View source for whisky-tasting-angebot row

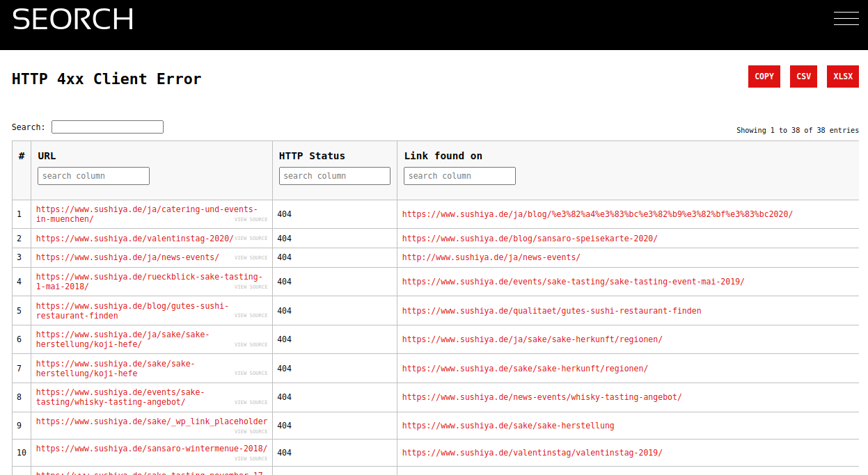251,403
